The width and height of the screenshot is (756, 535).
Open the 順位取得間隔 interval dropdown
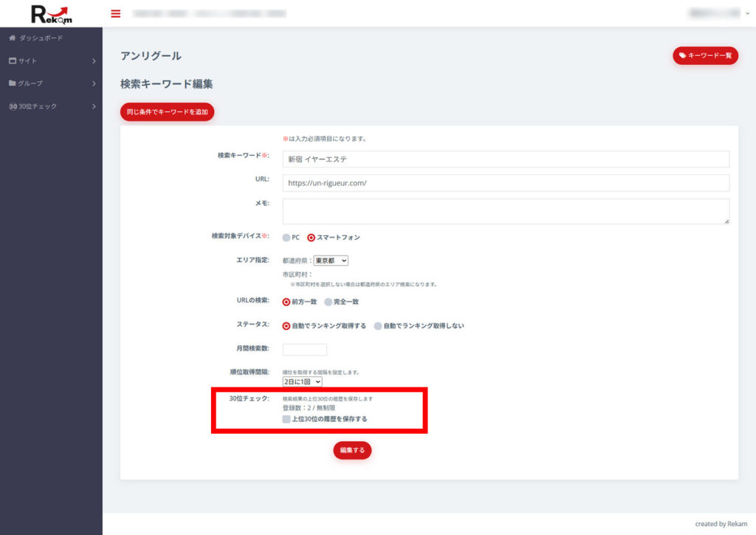tap(303, 382)
